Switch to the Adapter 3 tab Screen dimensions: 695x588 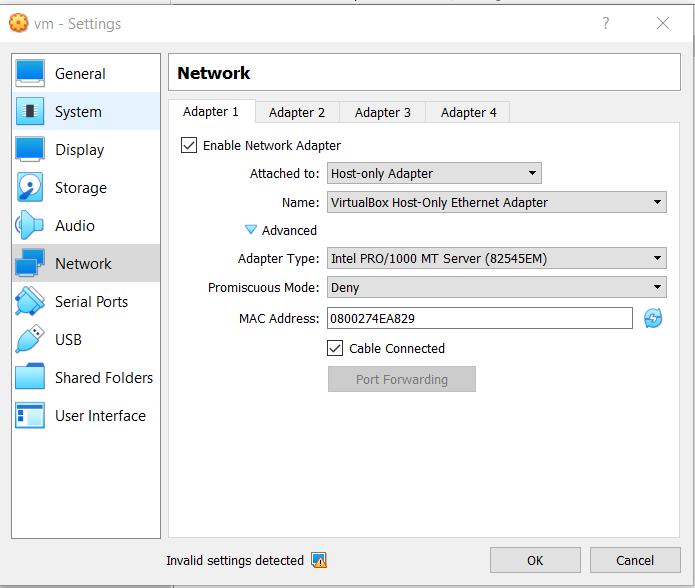(383, 113)
